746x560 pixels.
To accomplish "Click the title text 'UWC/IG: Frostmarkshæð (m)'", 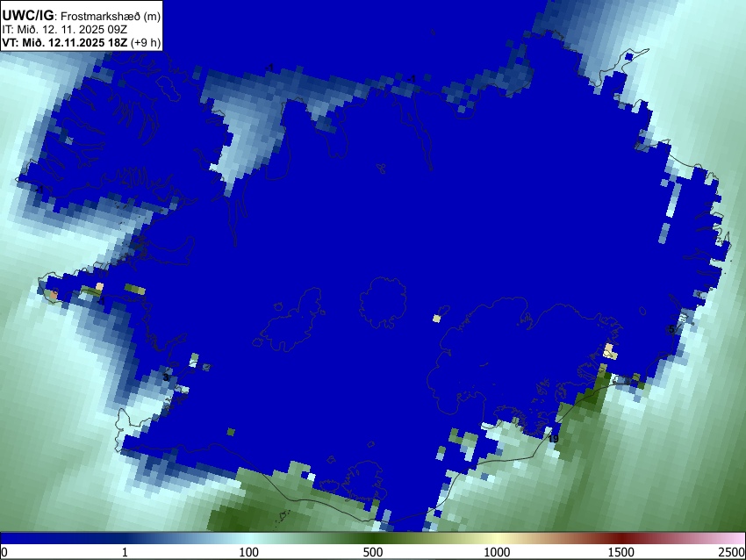I will tap(81, 16).
